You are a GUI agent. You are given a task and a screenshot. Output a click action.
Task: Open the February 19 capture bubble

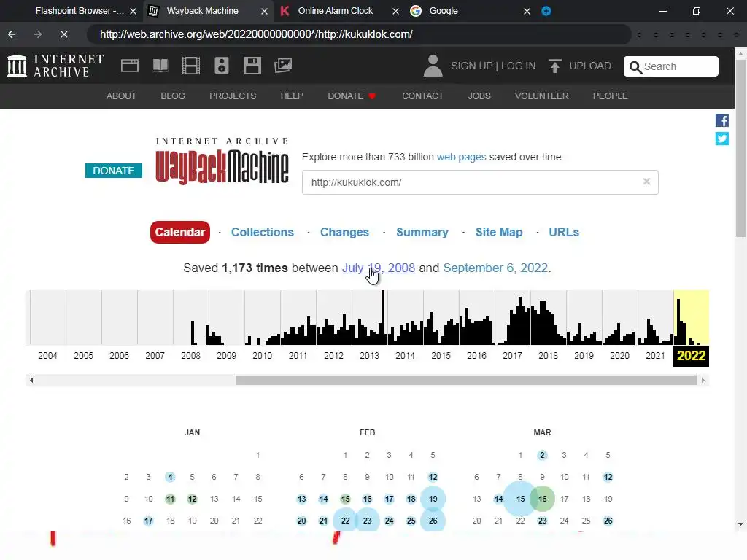pos(433,499)
